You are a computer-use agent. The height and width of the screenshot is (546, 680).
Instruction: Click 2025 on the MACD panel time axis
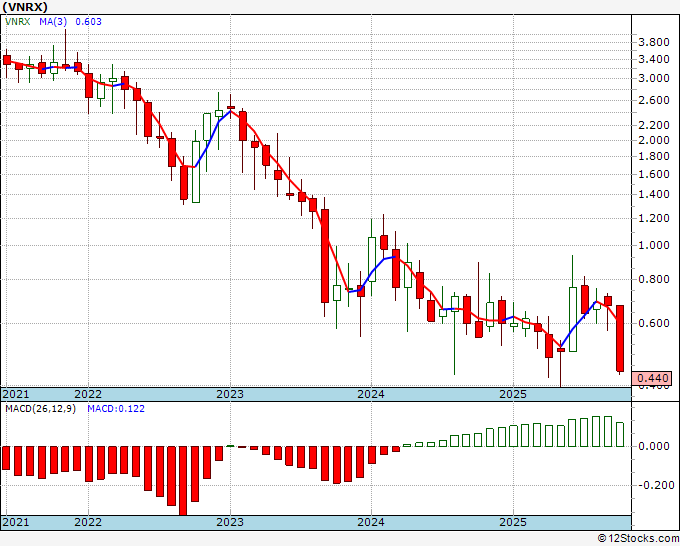point(513,522)
